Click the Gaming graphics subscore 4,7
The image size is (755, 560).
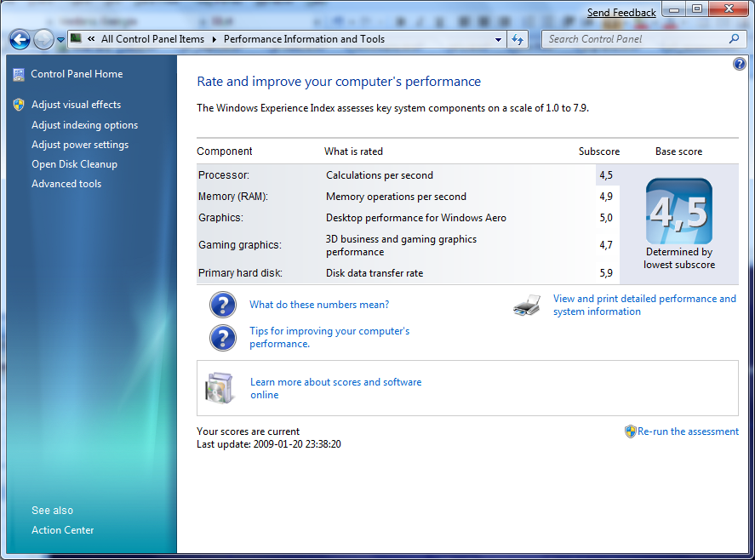[606, 245]
